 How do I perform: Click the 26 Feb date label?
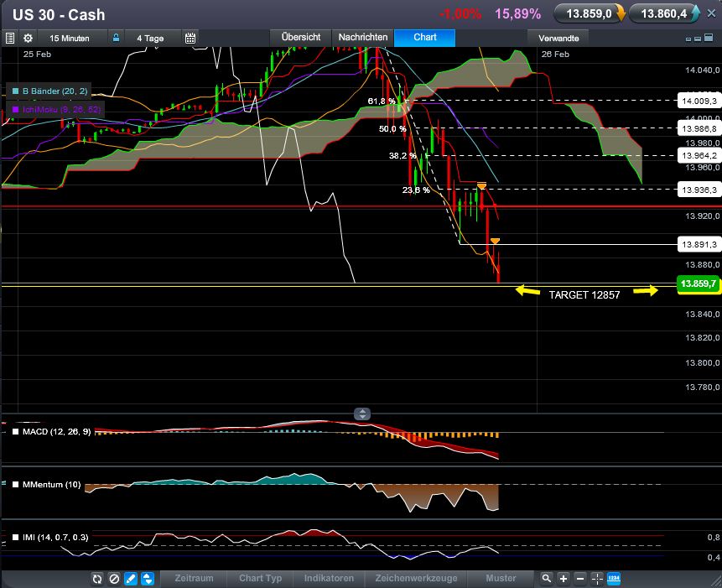point(555,55)
